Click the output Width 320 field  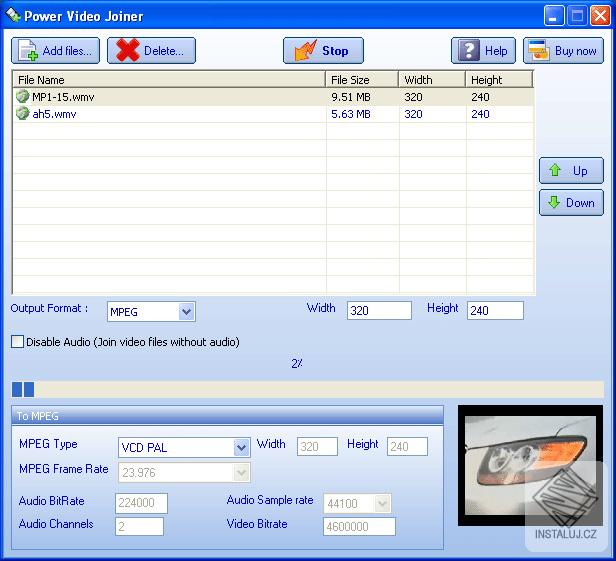(379, 310)
